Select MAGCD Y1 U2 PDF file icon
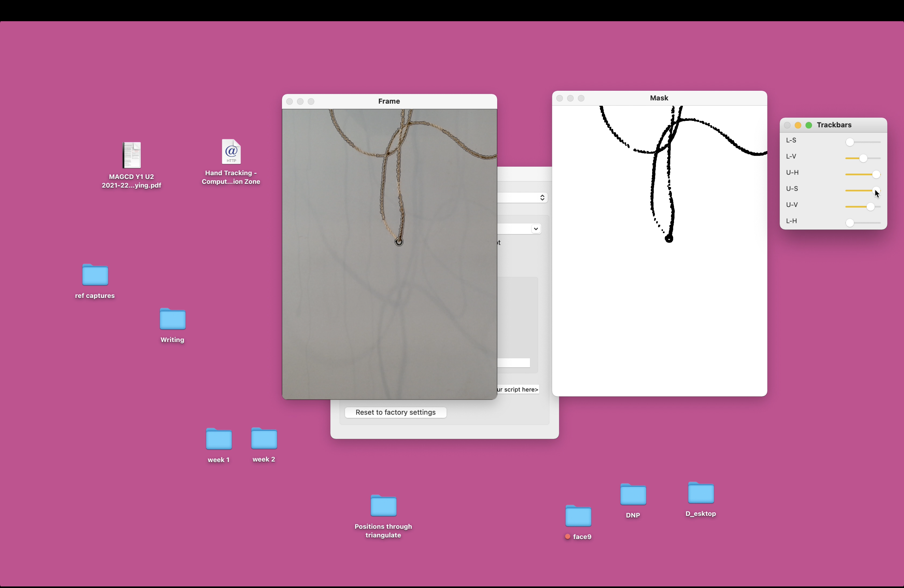This screenshot has height=588, width=904. click(x=132, y=155)
